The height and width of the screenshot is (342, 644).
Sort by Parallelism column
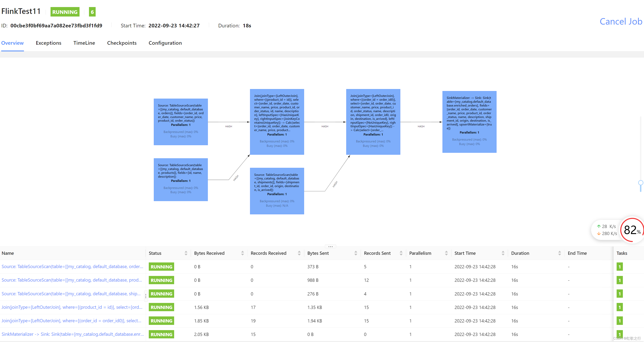pos(446,253)
